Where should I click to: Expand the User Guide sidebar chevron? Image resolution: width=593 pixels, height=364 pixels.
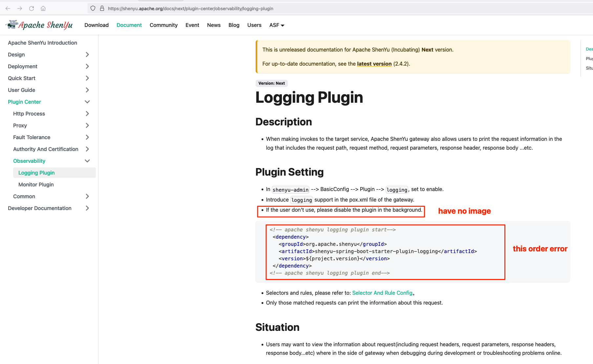tap(87, 90)
